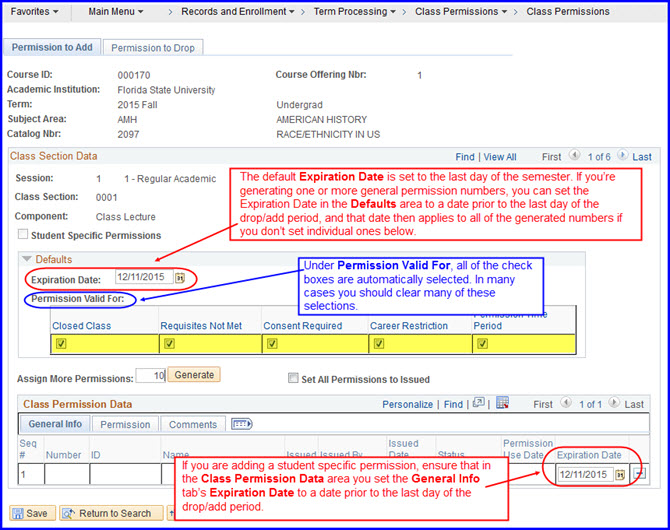Click the Show All Columns tab icon
This screenshot has height=530, width=670.
pos(241,424)
